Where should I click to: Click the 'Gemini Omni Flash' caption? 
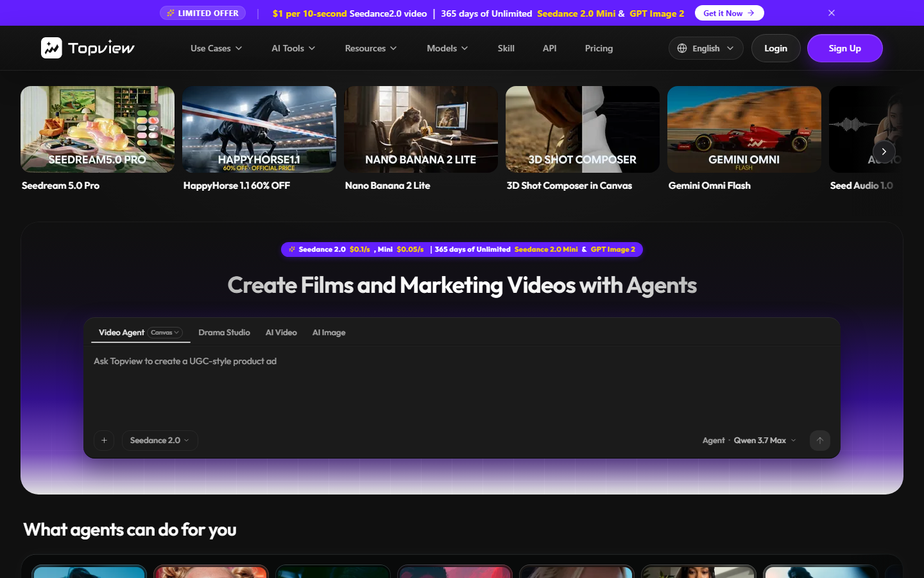pyautogui.click(x=710, y=186)
